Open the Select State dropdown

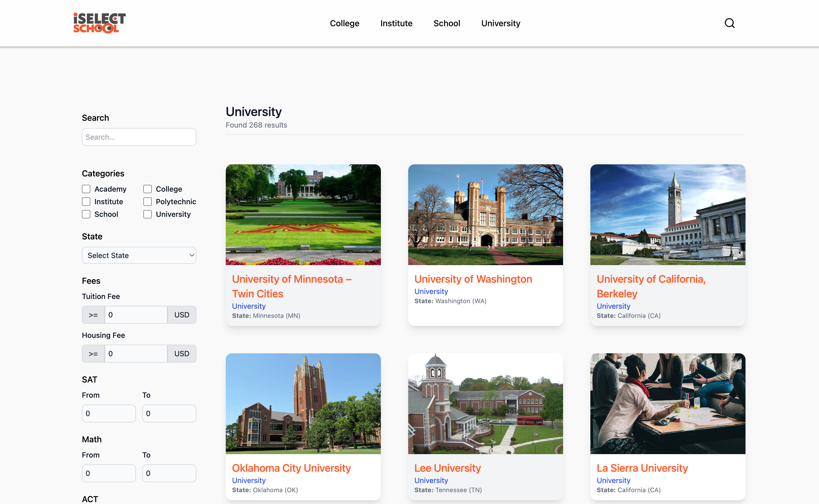tap(139, 255)
